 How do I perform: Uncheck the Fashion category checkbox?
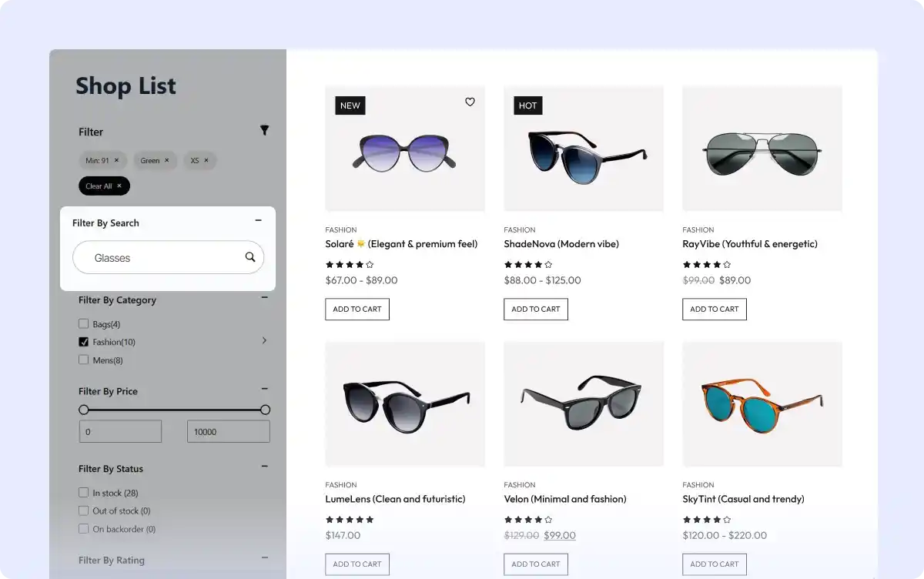tap(84, 342)
